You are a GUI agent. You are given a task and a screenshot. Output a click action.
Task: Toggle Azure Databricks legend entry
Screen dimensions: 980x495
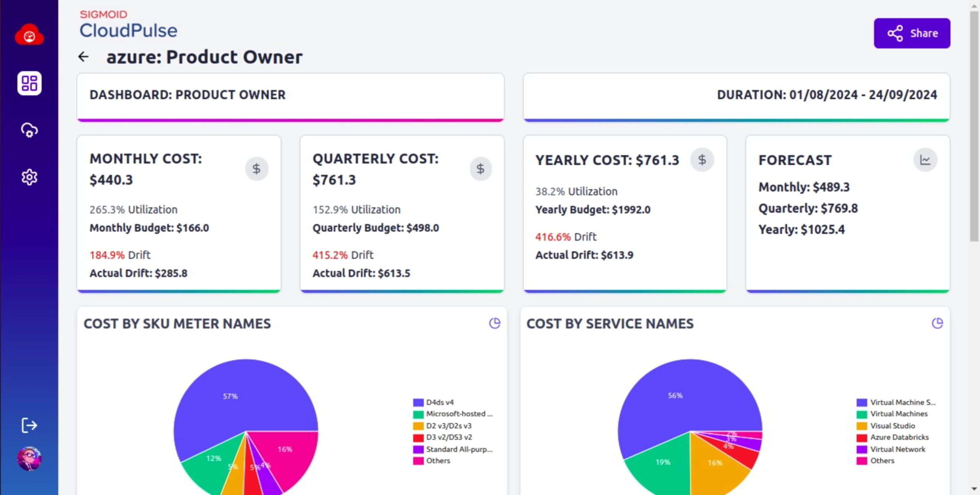tap(899, 437)
